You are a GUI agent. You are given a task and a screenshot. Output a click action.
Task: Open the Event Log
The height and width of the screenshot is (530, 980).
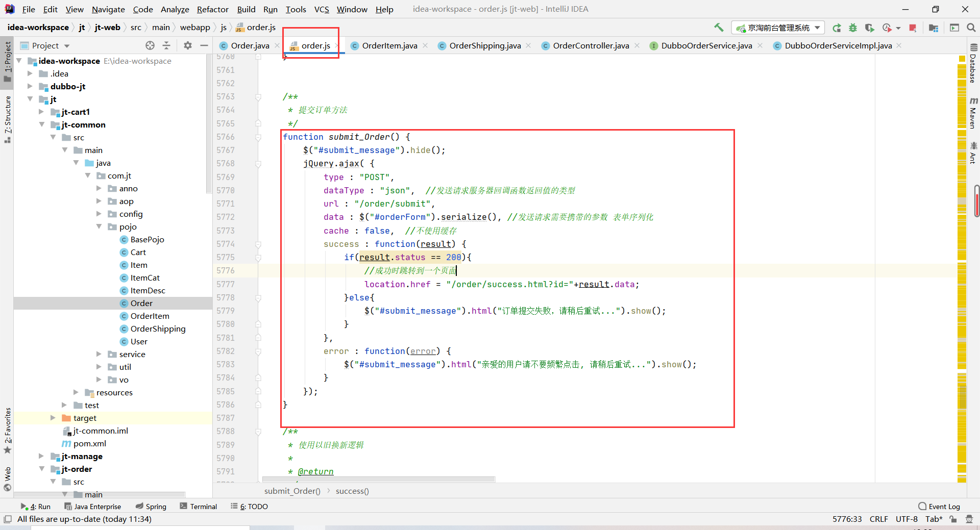939,507
